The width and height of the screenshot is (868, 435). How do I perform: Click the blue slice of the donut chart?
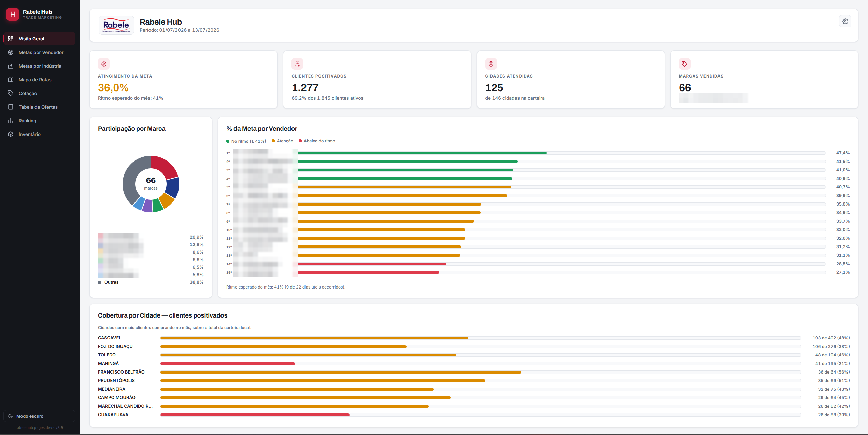click(173, 188)
